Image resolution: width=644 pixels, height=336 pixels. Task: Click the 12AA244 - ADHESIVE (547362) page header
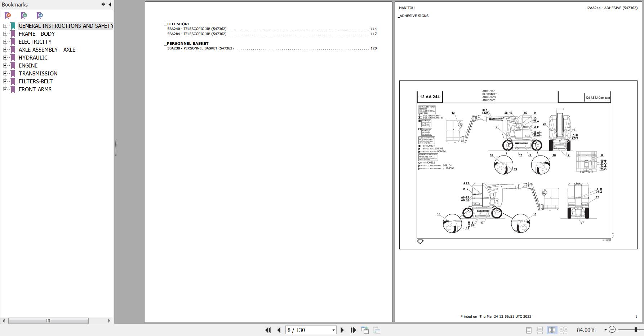pos(612,8)
